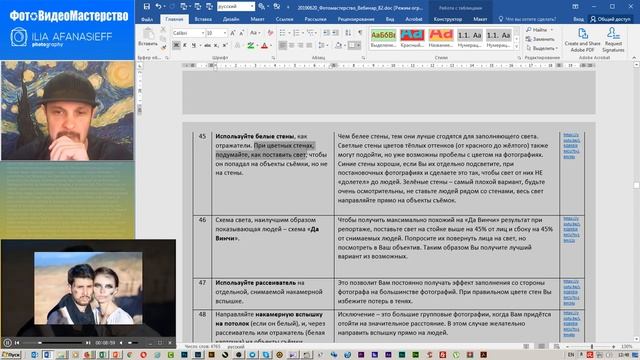Expand the styles gallery more arrow
Image resolution: width=640 pixels, height=360 pixels.
coord(517,47)
